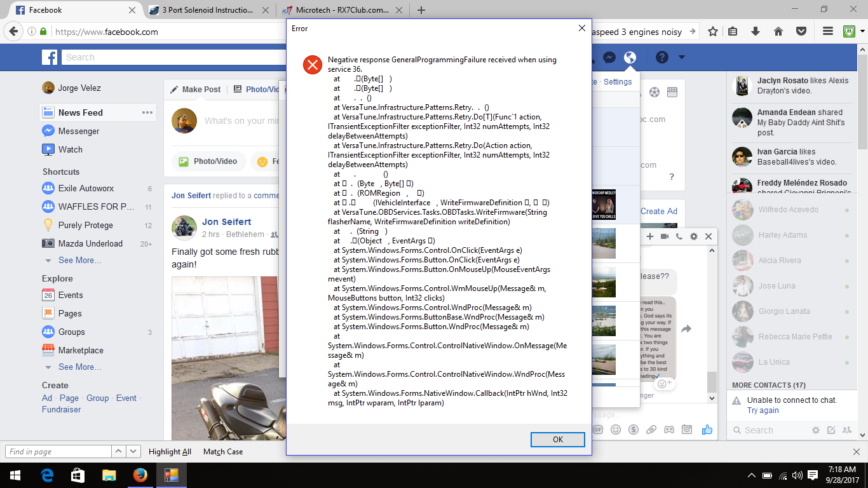Show hidden system tray icons

[x=752, y=475]
